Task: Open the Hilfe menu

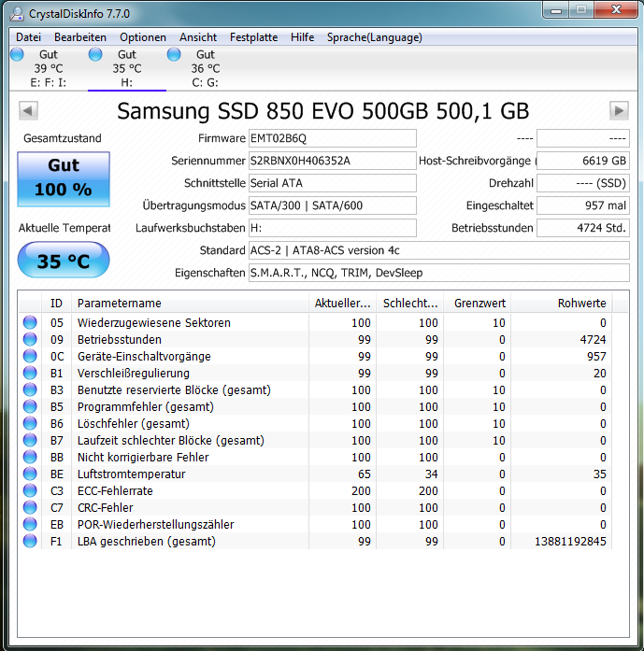Action: click(302, 37)
